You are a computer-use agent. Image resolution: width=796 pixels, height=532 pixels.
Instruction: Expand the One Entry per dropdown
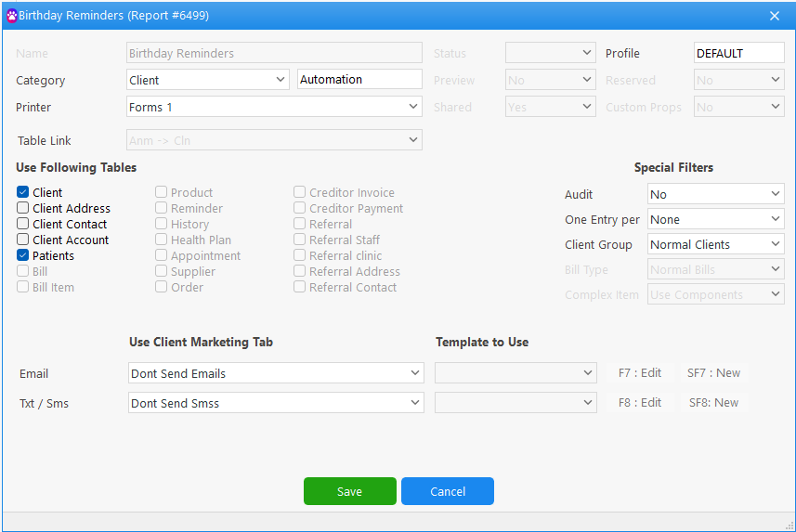pyautogui.click(x=715, y=220)
